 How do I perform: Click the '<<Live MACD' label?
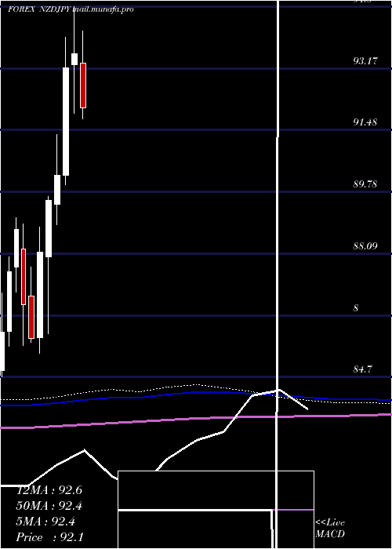(x=330, y=528)
